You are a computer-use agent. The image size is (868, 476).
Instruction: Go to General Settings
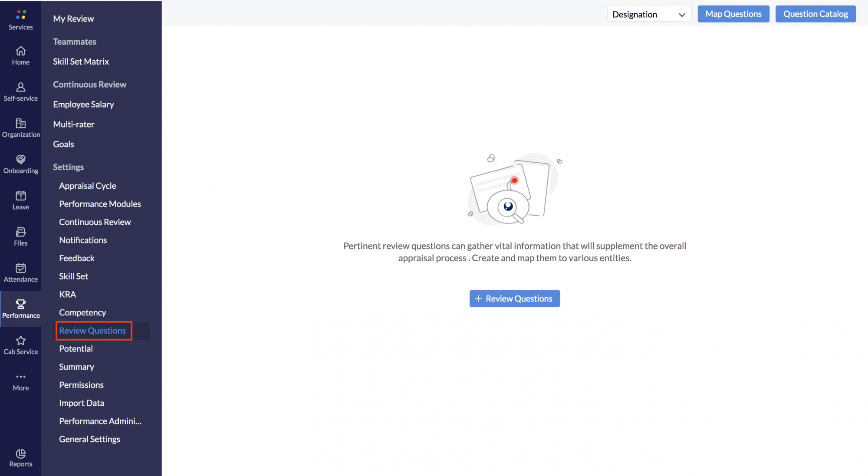89,439
